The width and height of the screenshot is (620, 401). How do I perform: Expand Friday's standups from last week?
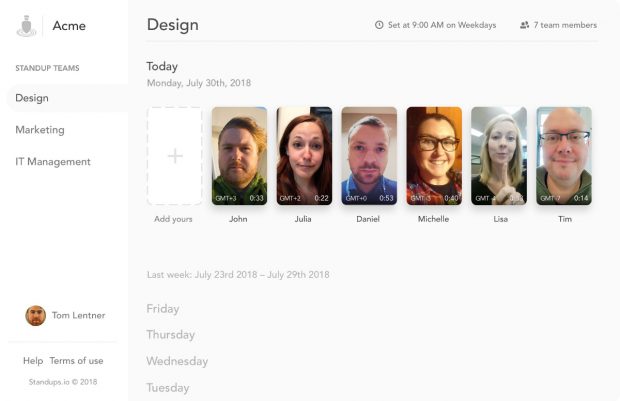[163, 308]
